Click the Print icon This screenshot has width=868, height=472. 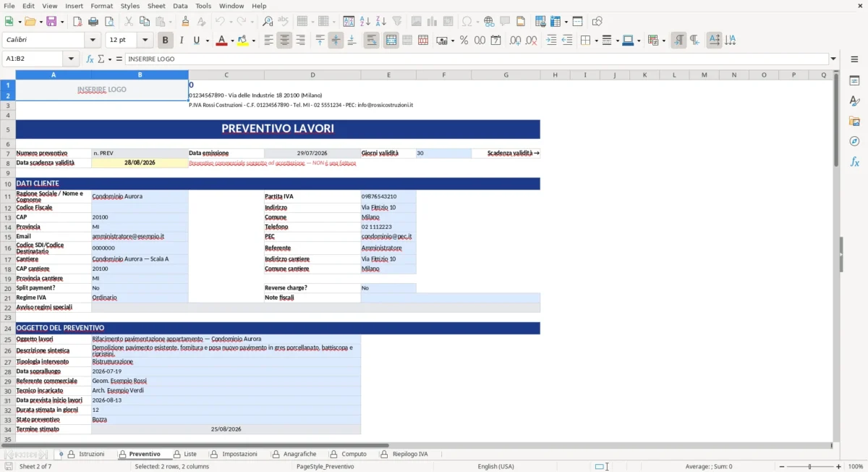pyautogui.click(x=92, y=22)
